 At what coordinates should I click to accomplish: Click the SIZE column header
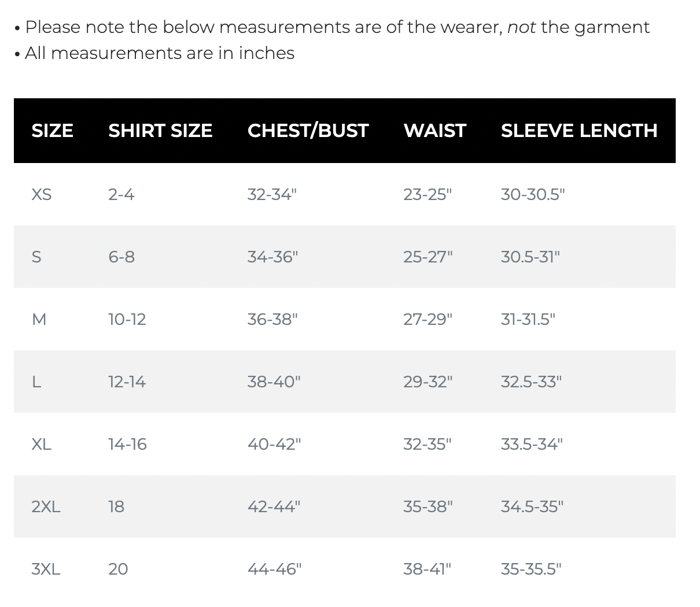[52, 131]
